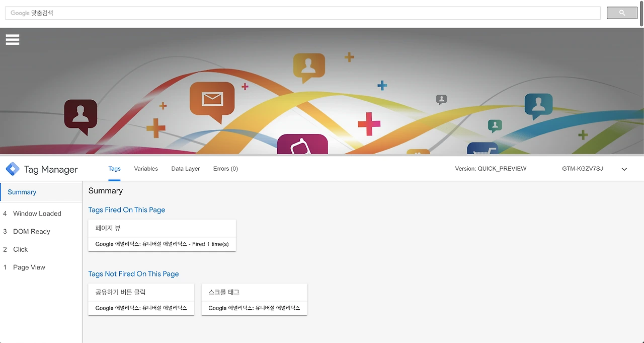Click the Tag Manager diamond logo
The height and width of the screenshot is (343, 644).
pos(13,169)
